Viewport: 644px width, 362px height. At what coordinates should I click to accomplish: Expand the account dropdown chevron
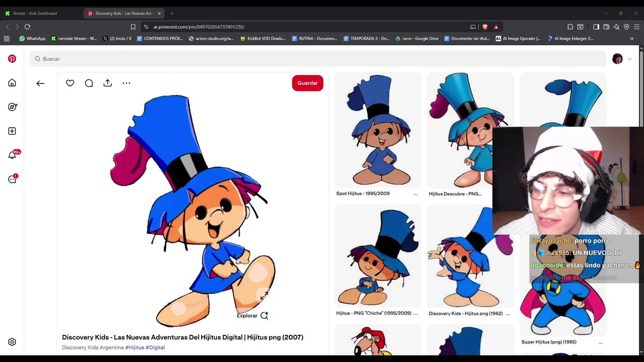tap(629, 59)
